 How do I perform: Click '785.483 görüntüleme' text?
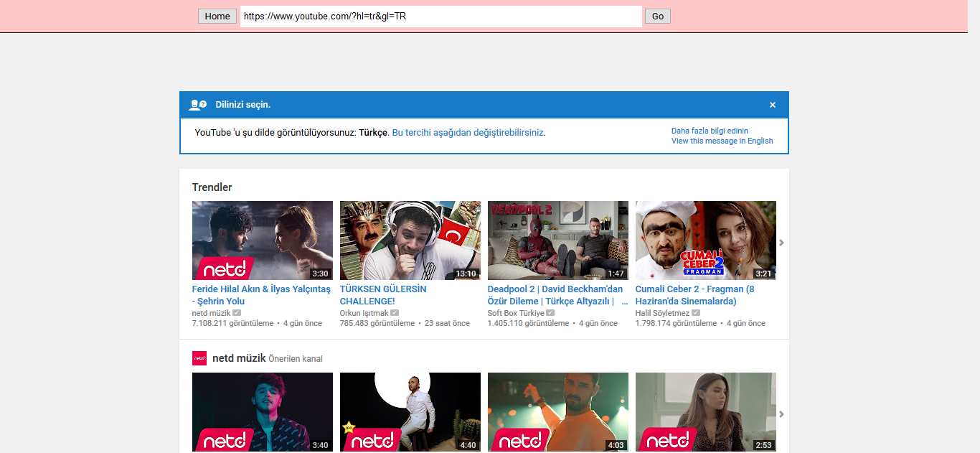(377, 323)
